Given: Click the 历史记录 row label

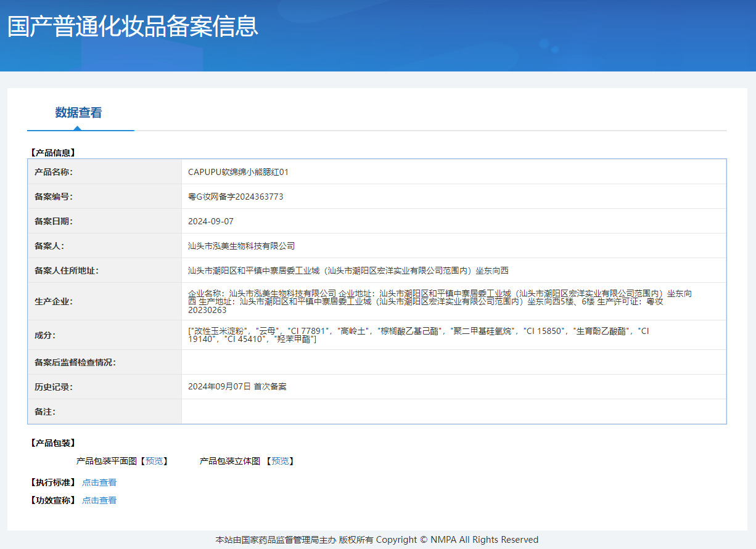Looking at the screenshot, I should click(54, 387).
